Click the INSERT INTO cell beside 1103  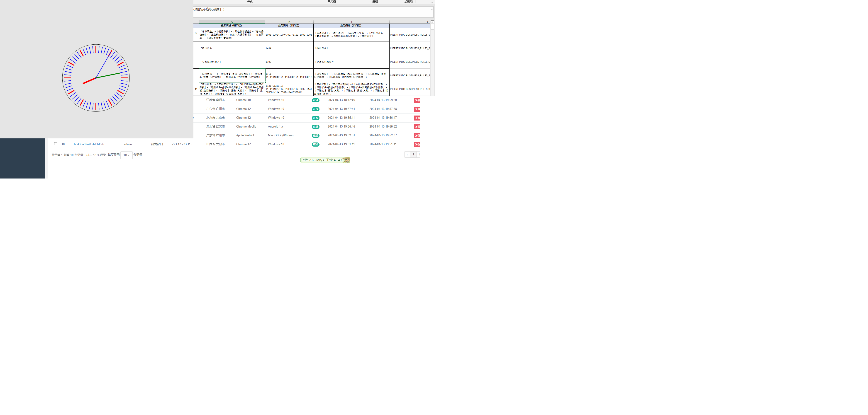tap(410, 62)
